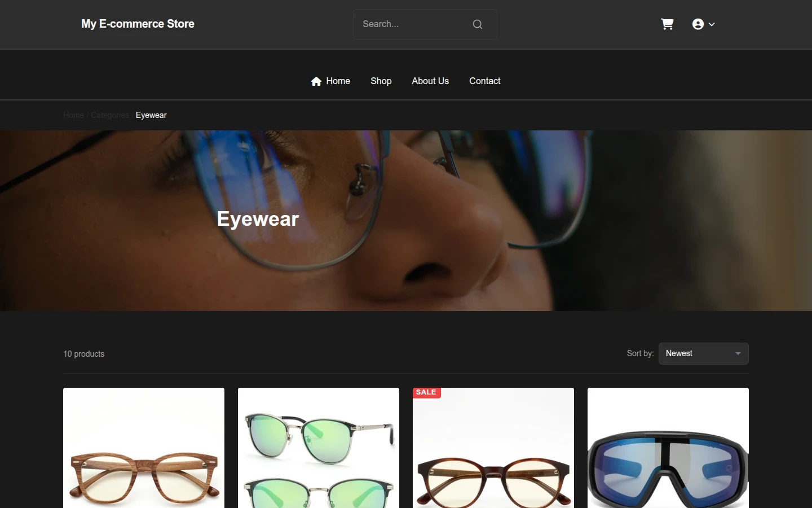Click the SALE badge on product
The height and width of the screenshot is (508, 812).
pos(426,393)
